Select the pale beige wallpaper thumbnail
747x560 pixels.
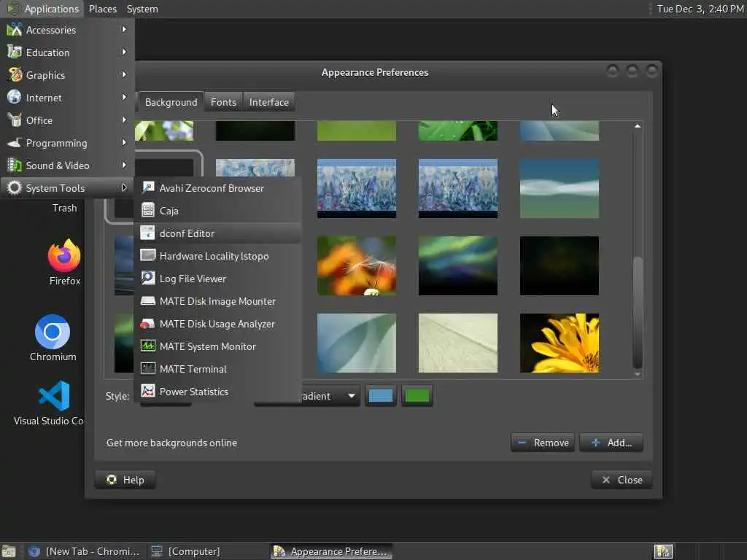[458, 343]
